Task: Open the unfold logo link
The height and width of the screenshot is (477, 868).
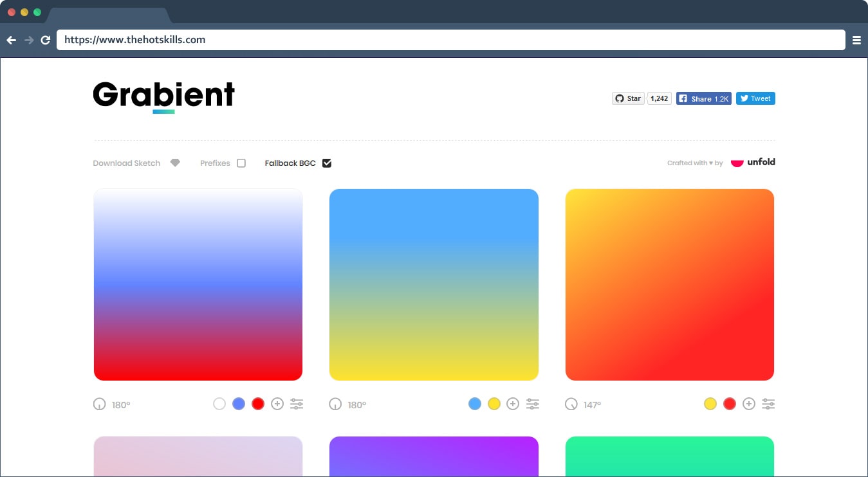Action: pyautogui.click(x=753, y=162)
